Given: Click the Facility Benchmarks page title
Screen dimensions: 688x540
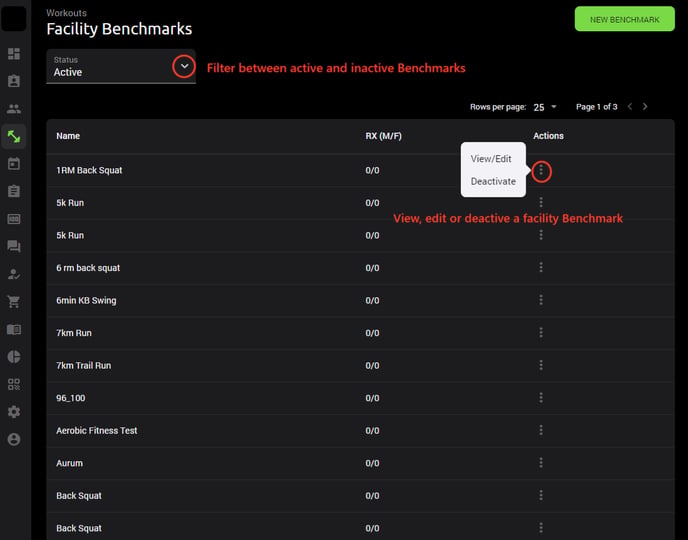Looking at the screenshot, I should (119, 29).
